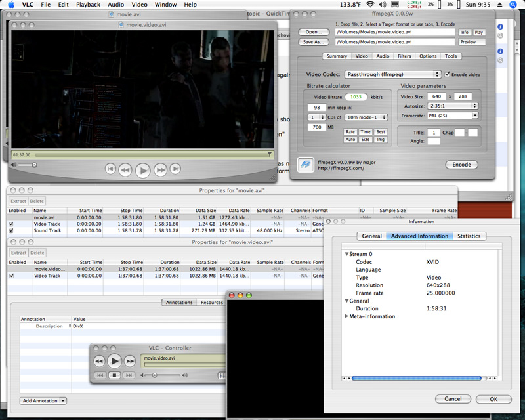Viewport: 525px width, 420px height.
Task: Open the Add Annotation dropdown
Action: (x=43, y=400)
